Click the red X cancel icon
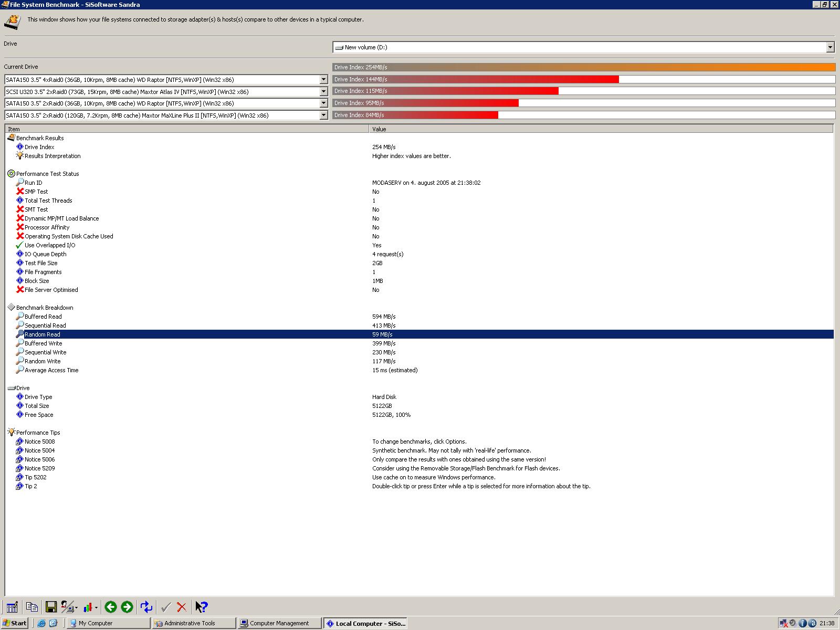The height and width of the screenshot is (630, 840). pos(182,607)
